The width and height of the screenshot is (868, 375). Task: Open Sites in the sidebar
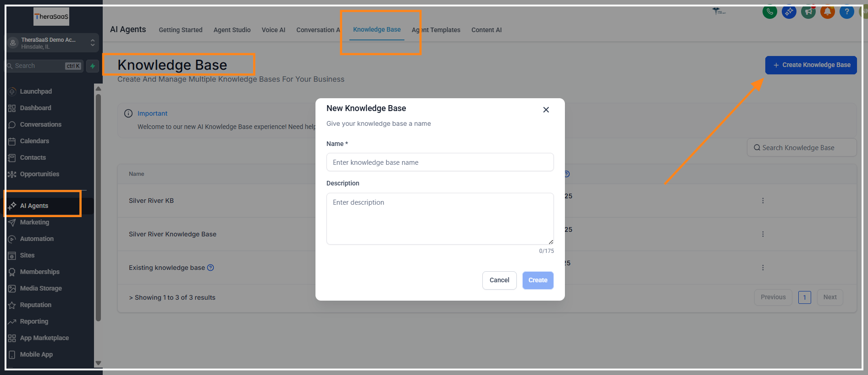pyautogui.click(x=27, y=255)
